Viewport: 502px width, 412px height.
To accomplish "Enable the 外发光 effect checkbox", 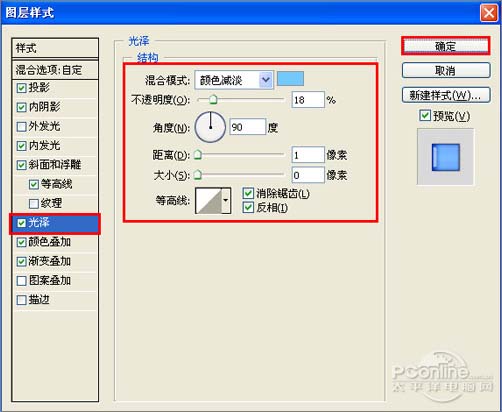I will (21, 127).
